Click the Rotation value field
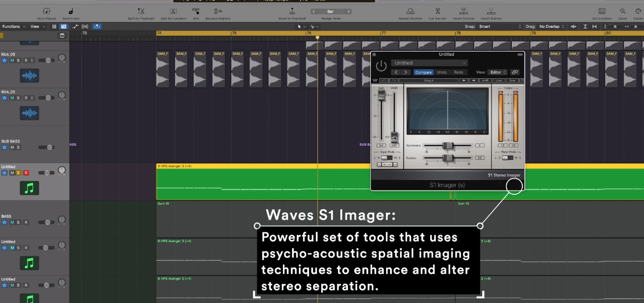 tap(480, 158)
